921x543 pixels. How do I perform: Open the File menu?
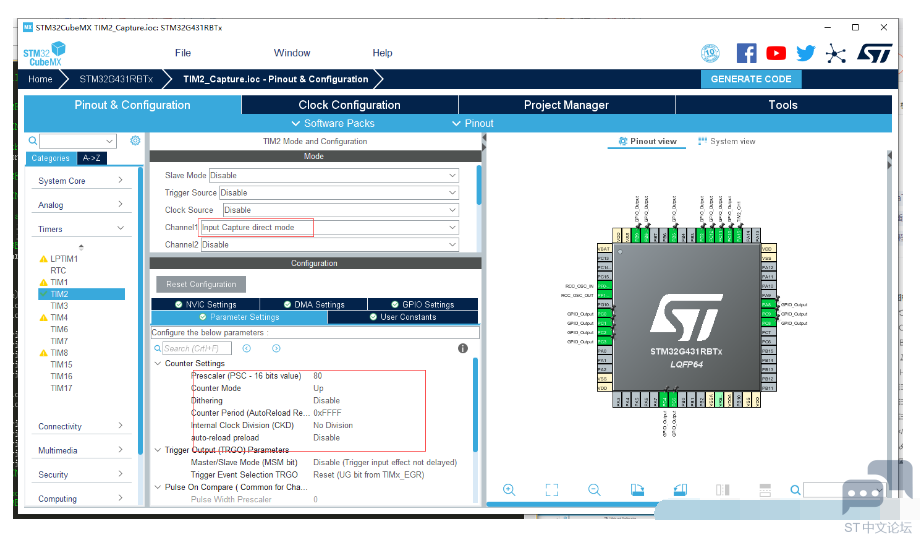coord(183,53)
